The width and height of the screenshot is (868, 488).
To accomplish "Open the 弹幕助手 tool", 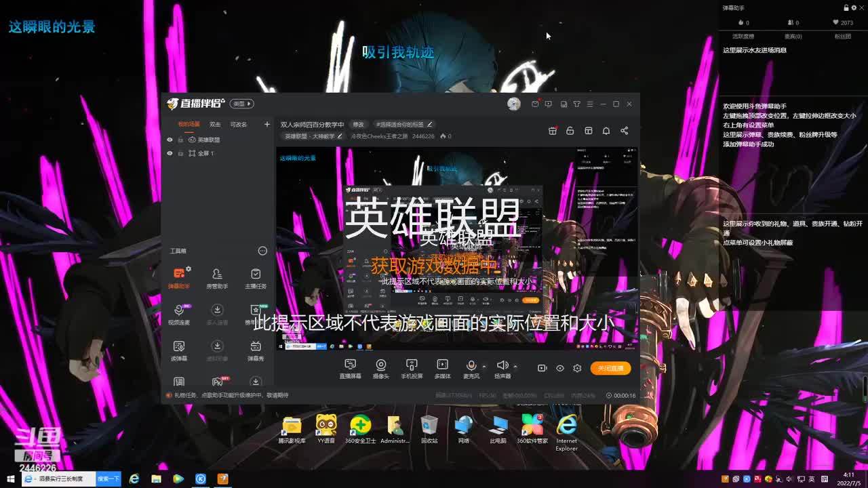I will click(179, 277).
